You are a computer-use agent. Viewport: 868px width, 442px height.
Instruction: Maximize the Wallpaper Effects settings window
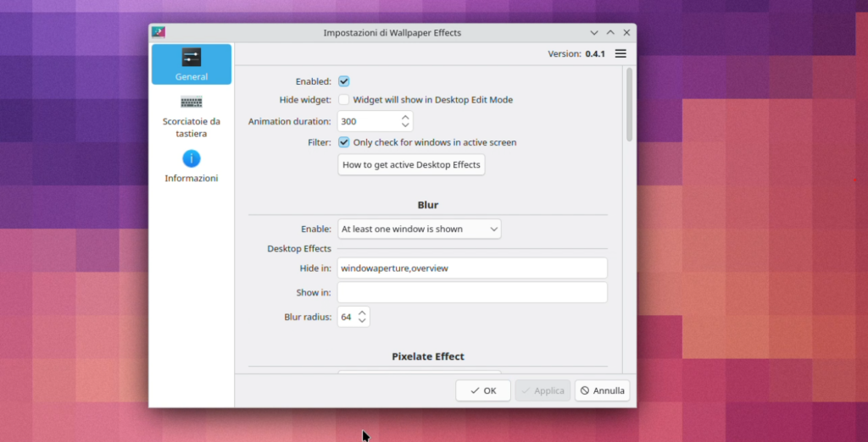point(610,33)
